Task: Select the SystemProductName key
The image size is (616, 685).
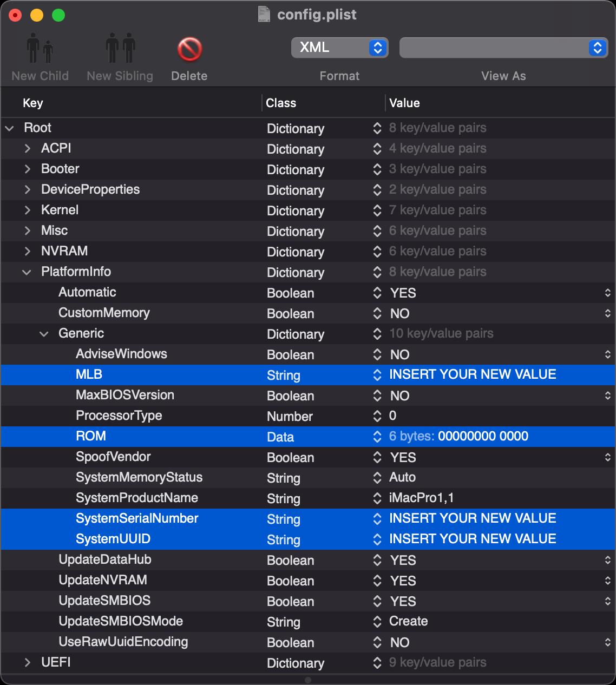Action: point(137,498)
